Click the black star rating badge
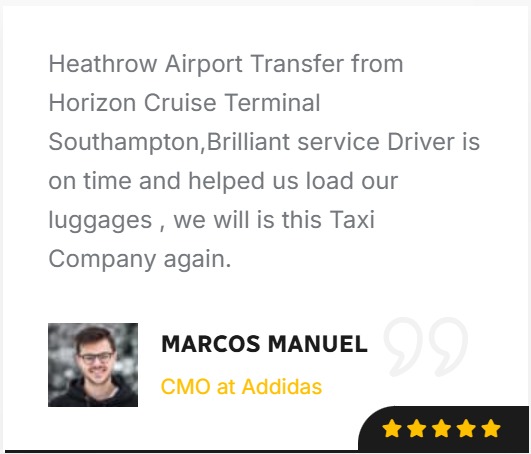This screenshot has width=531, height=454. pos(443,428)
